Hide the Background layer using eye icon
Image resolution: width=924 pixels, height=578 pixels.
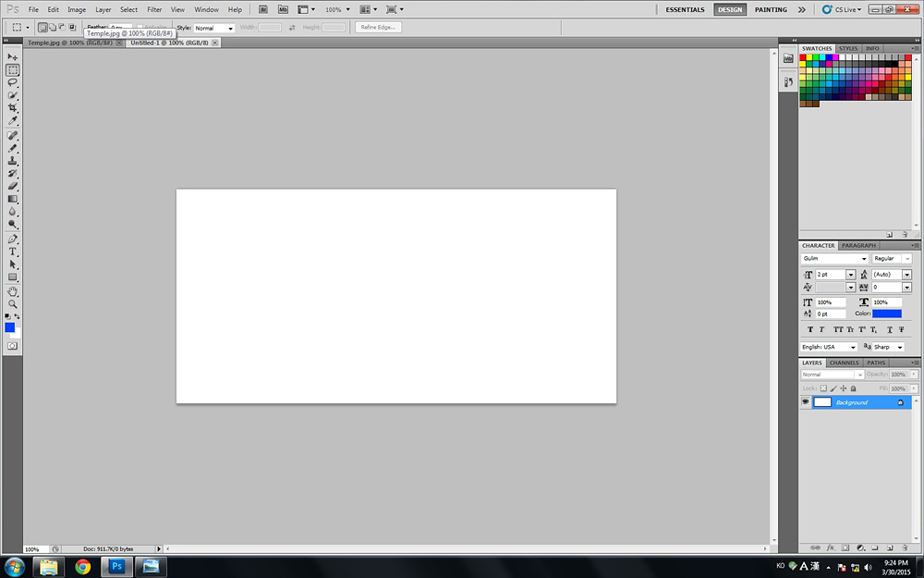pos(805,402)
